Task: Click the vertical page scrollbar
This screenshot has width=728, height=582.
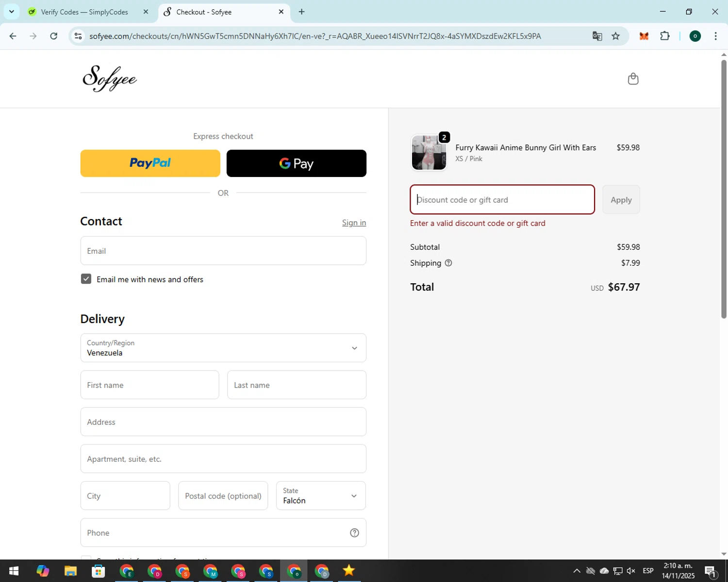Action: click(x=724, y=190)
